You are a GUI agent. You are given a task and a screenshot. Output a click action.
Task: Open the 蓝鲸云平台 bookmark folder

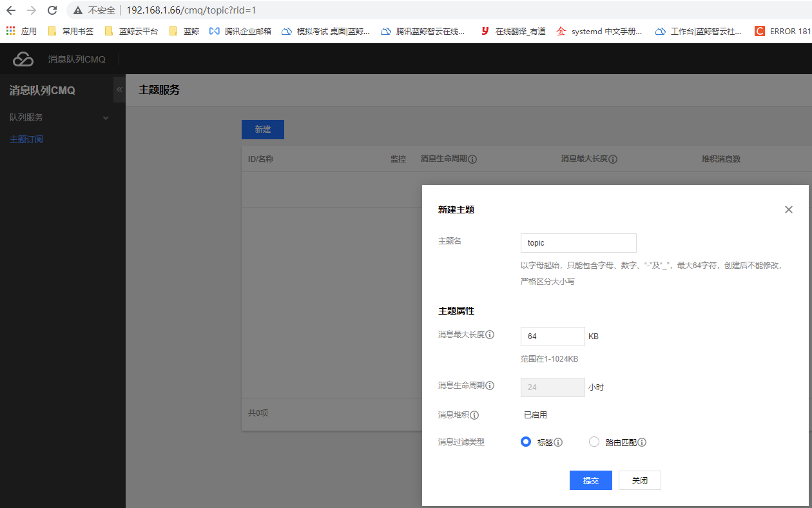tap(131, 31)
